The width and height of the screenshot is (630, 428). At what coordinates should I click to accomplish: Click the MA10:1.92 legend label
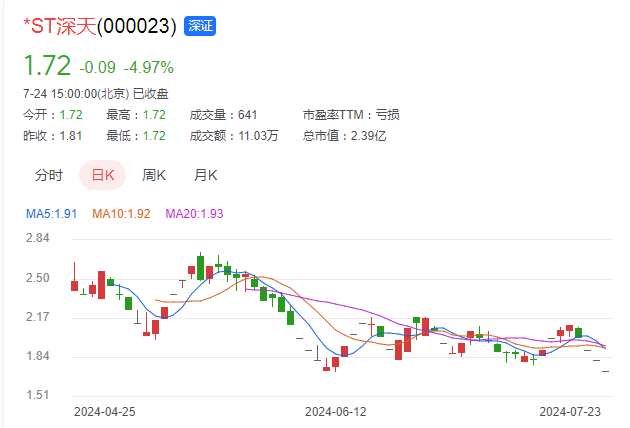(121, 213)
